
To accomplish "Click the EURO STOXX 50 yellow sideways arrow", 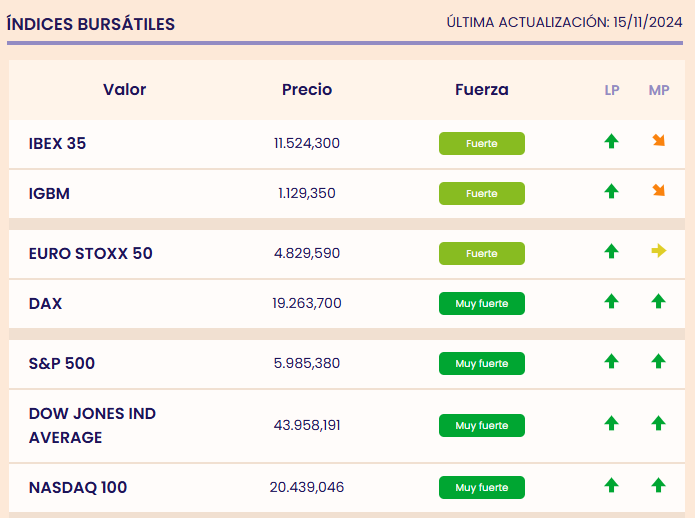I will [x=658, y=251].
